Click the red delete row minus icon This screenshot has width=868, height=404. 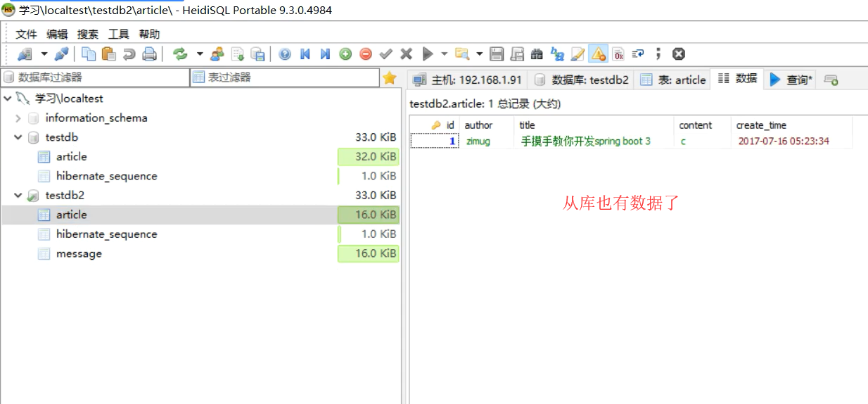tap(366, 54)
